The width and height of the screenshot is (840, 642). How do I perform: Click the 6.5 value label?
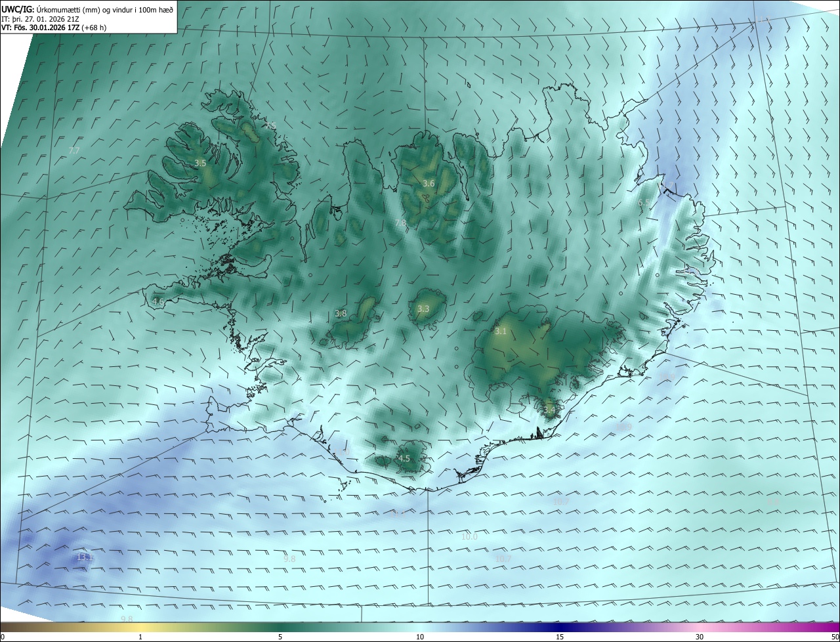click(644, 203)
